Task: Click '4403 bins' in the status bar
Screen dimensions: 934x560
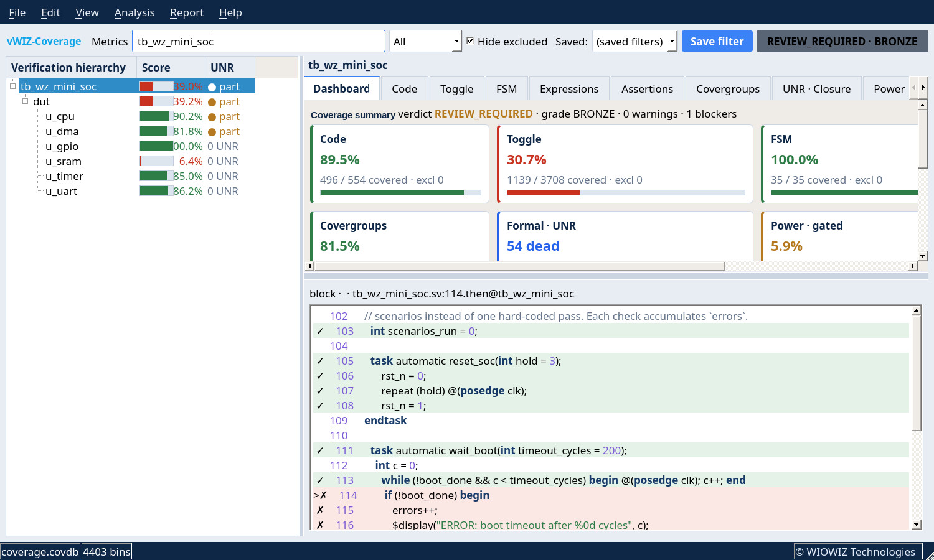Action: [x=106, y=552]
